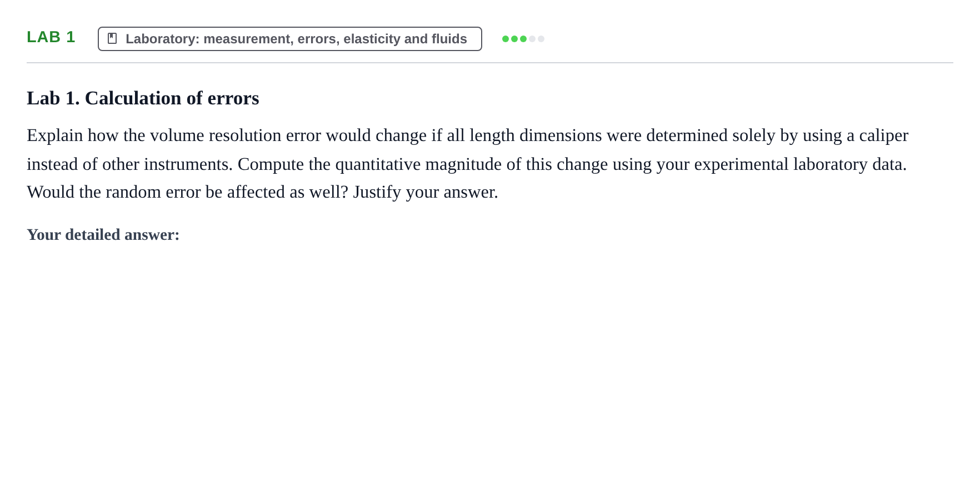The width and height of the screenshot is (980, 493).
Task: Click the second green difficulty dot
Action: [514, 39]
